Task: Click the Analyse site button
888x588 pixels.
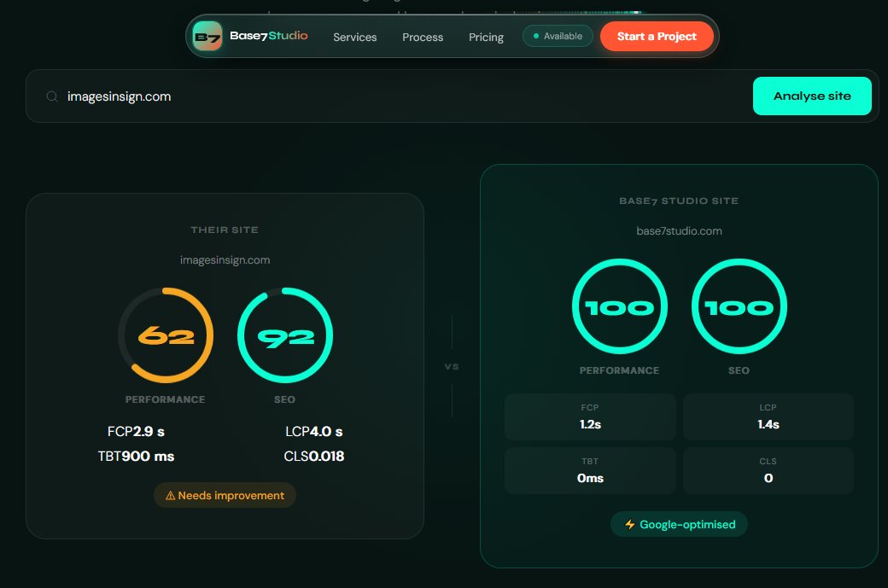Action: [x=811, y=96]
